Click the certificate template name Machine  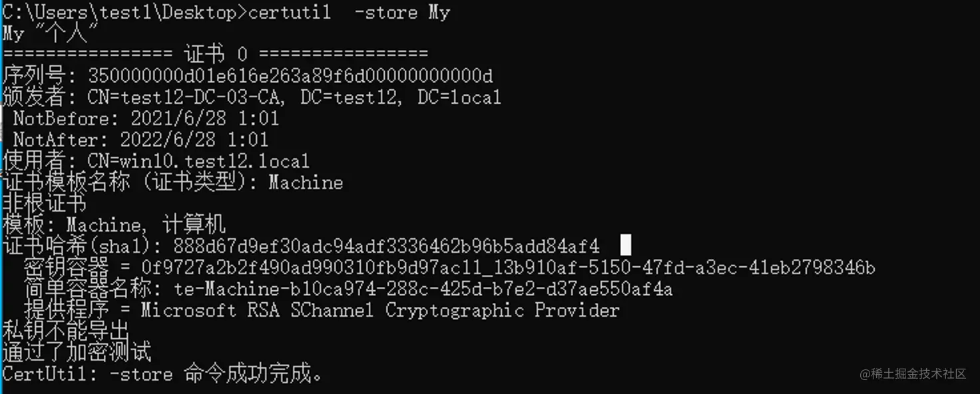click(x=306, y=183)
